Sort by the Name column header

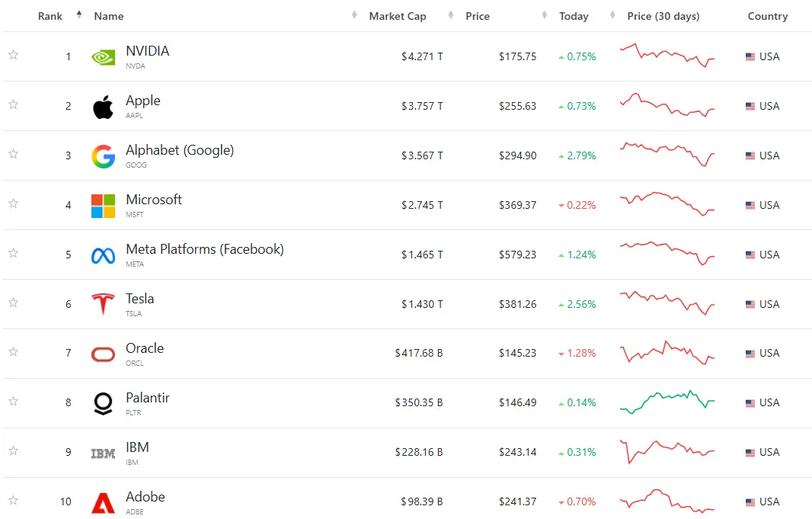point(109,16)
